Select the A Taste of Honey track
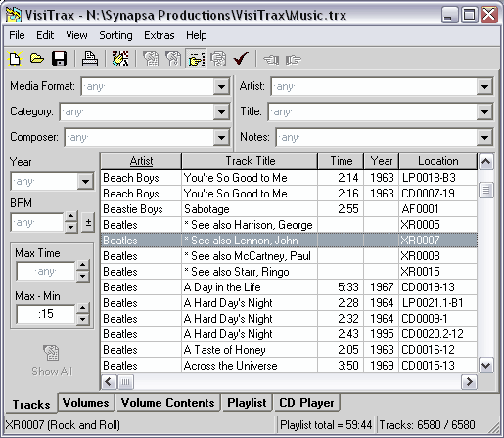This screenshot has height=438, width=504. pos(289,350)
